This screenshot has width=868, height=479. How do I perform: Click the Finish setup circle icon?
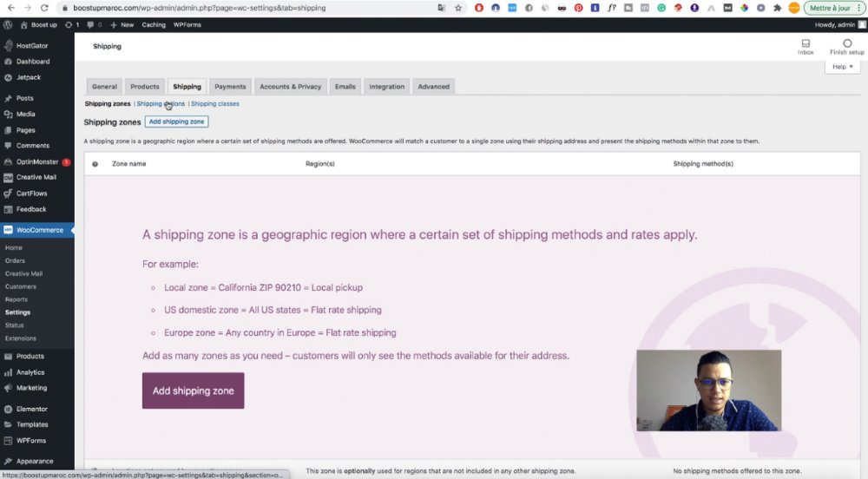pos(847,43)
